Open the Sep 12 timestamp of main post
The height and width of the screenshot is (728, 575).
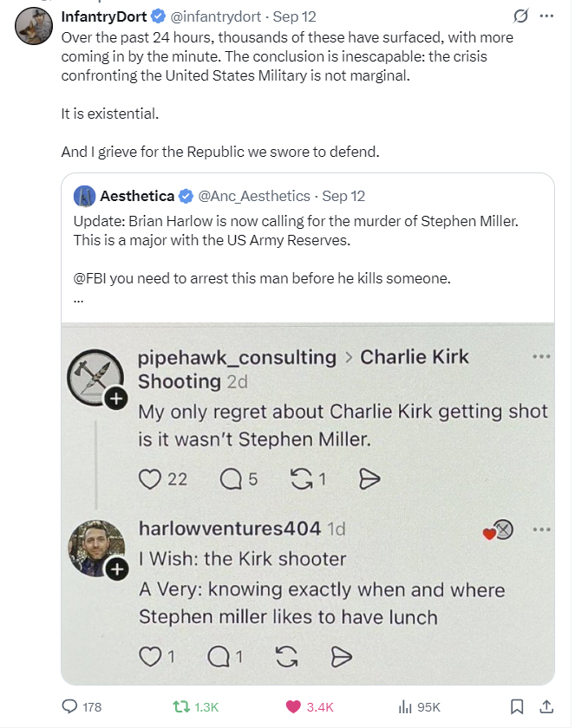(x=295, y=16)
